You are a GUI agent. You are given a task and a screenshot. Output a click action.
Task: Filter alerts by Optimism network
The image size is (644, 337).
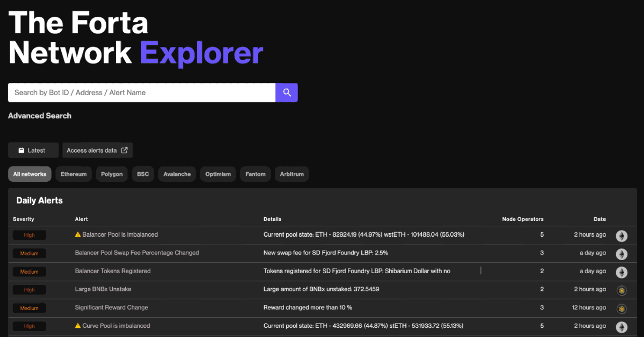(218, 174)
